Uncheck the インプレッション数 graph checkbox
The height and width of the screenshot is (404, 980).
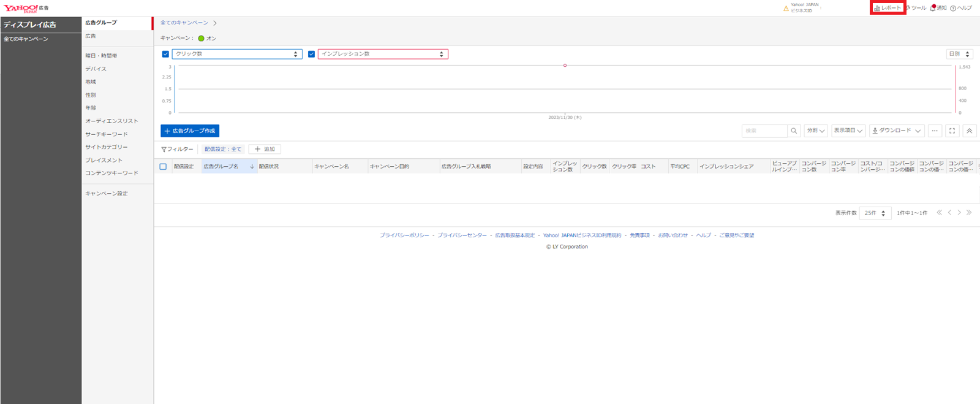(311, 54)
